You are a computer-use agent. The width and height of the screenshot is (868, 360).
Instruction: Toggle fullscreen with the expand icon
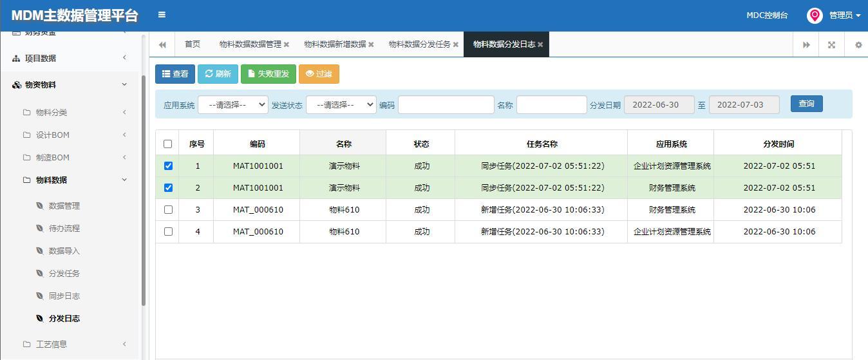tap(831, 44)
